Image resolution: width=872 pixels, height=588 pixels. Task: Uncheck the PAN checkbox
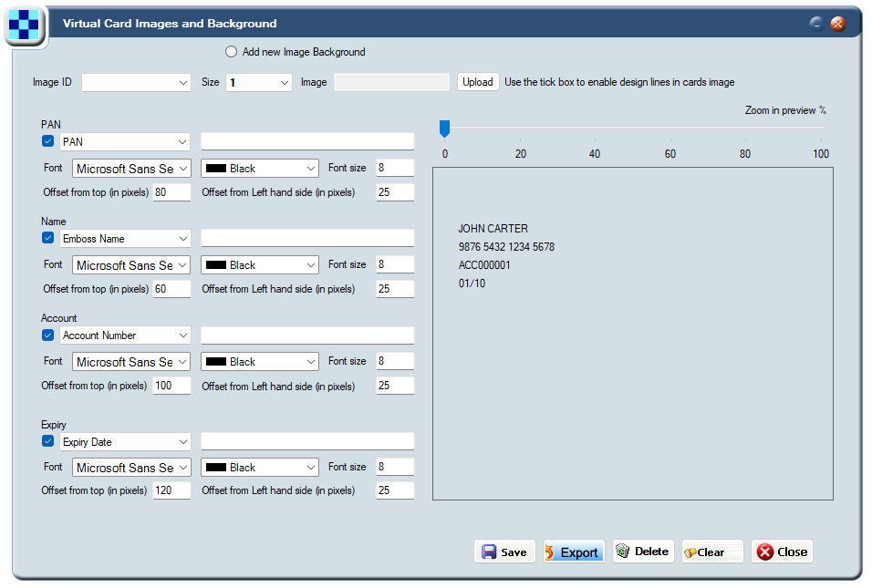click(x=47, y=141)
